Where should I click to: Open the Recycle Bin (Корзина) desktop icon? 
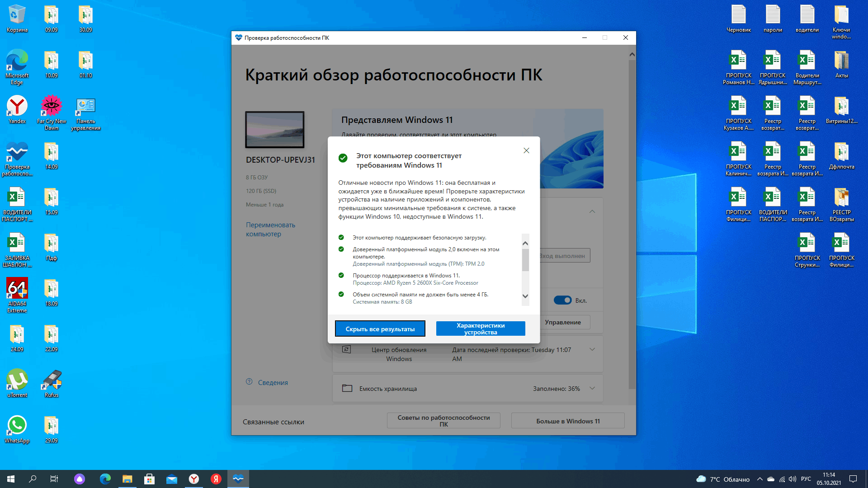(17, 19)
